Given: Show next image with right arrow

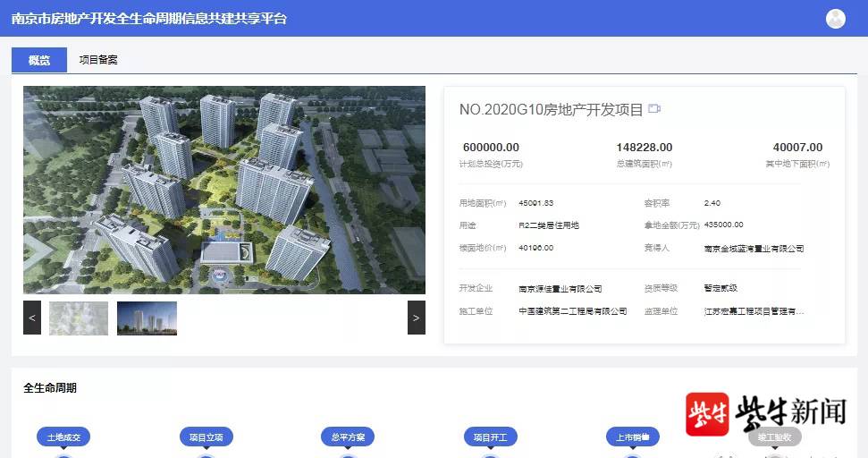Looking at the screenshot, I should 416,318.
